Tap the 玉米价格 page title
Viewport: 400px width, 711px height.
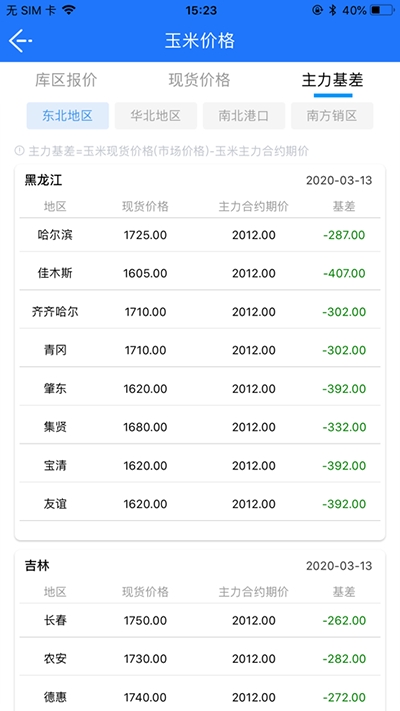click(x=200, y=41)
